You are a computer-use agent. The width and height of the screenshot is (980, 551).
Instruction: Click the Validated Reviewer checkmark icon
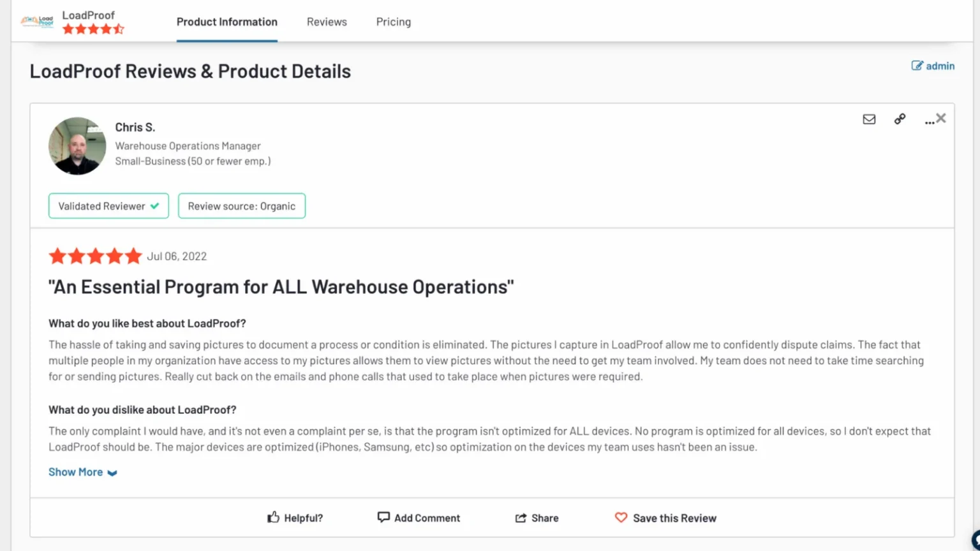[154, 206]
